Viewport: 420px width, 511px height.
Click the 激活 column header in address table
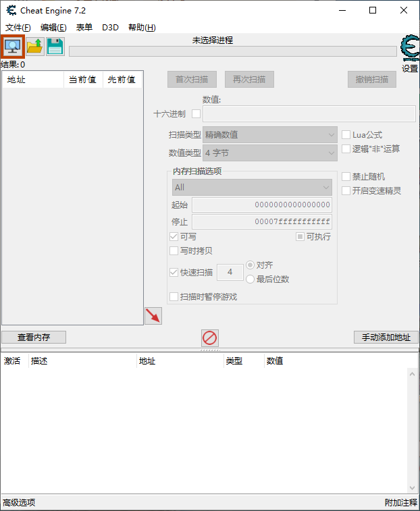[15, 360]
